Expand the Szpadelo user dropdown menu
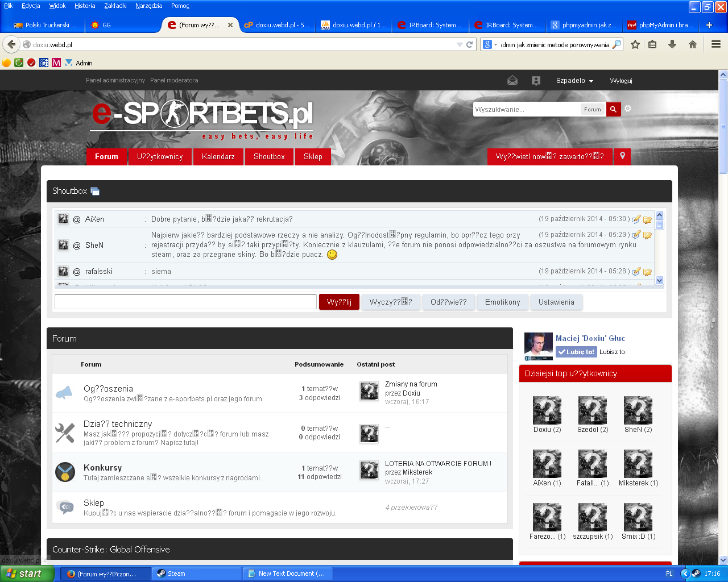 574,81
